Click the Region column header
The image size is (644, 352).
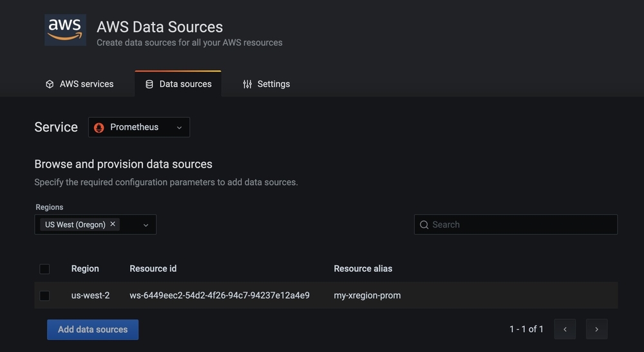point(85,269)
